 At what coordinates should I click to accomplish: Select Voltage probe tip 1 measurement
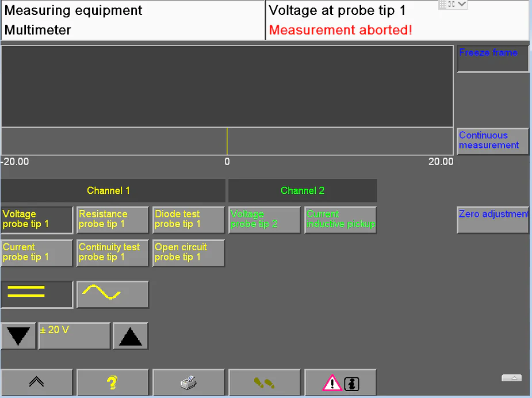(x=37, y=220)
